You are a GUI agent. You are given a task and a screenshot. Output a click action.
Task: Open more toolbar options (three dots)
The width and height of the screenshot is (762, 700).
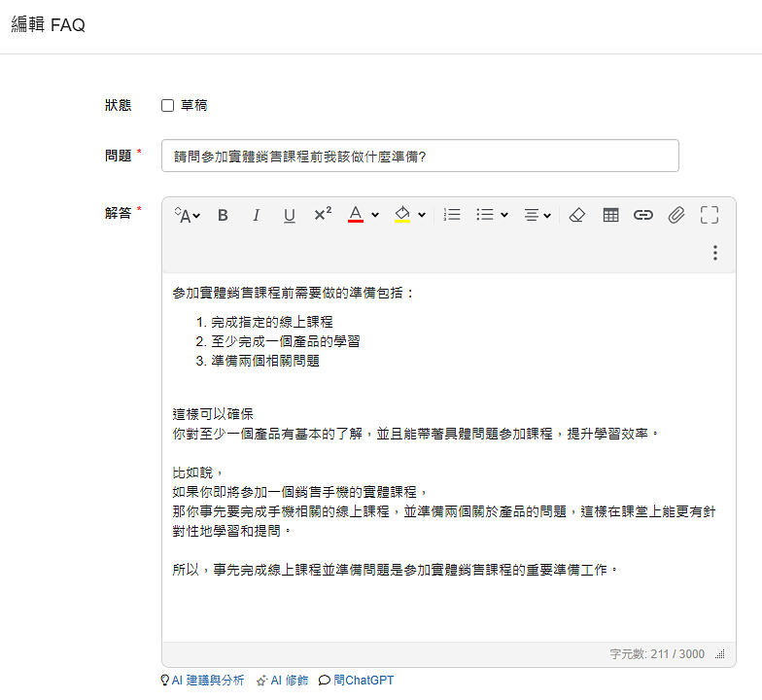pyautogui.click(x=715, y=253)
